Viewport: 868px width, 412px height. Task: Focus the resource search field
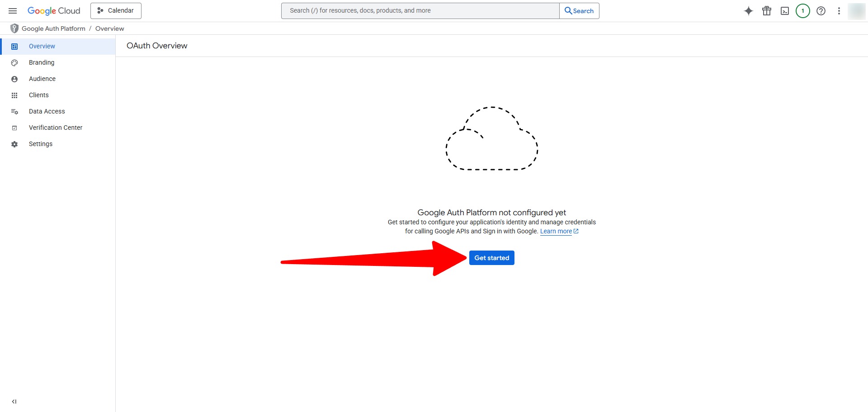420,11
